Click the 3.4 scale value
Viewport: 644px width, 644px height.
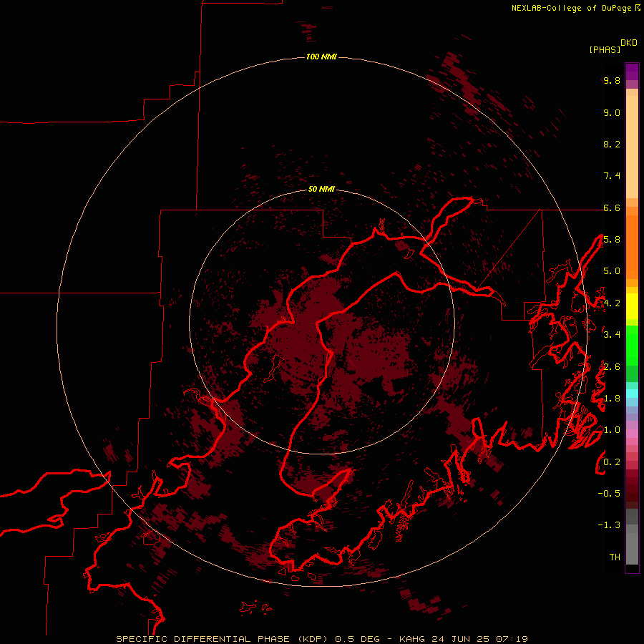612,335
